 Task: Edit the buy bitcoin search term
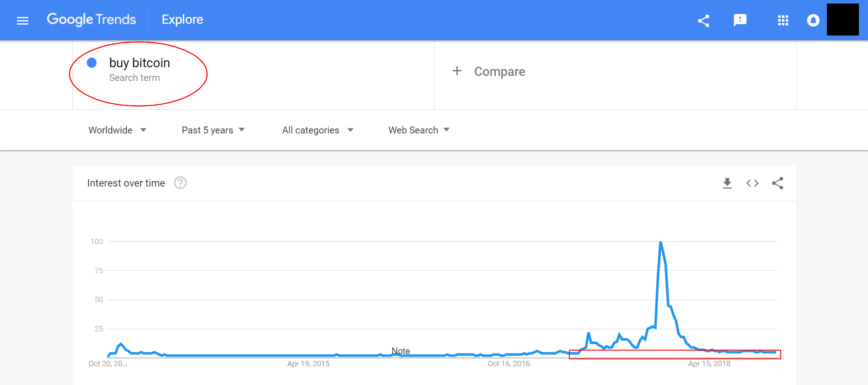click(x=139, y=63)
